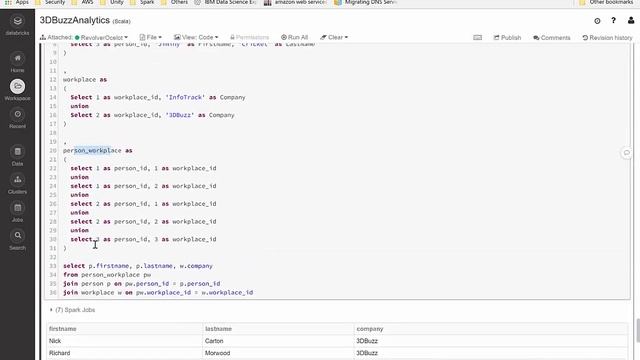Open IBM Data Science bookmark
640x360 pixels.
coord(225,2)
